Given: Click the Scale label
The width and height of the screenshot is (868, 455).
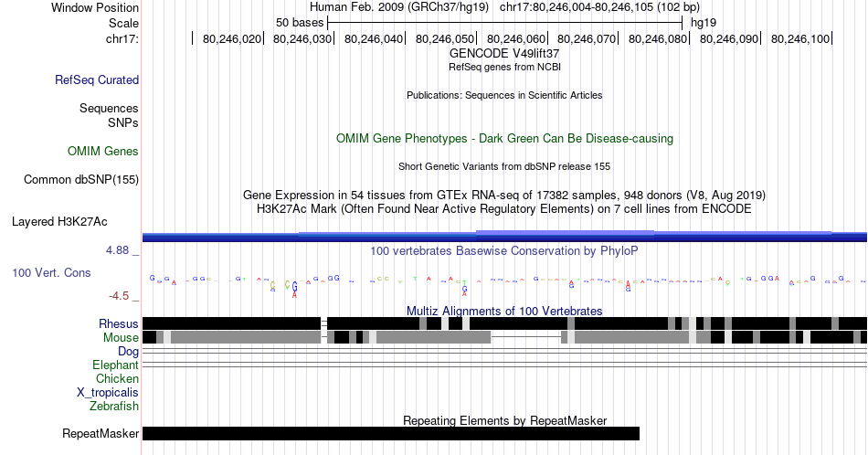Looking at the screenshot, I should point(123,23).
